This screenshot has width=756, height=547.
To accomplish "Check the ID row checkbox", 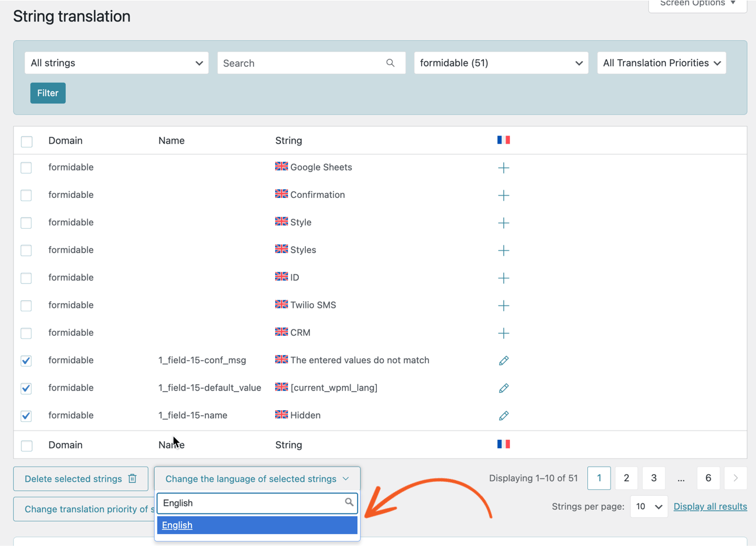I will (x=26, y=278).
